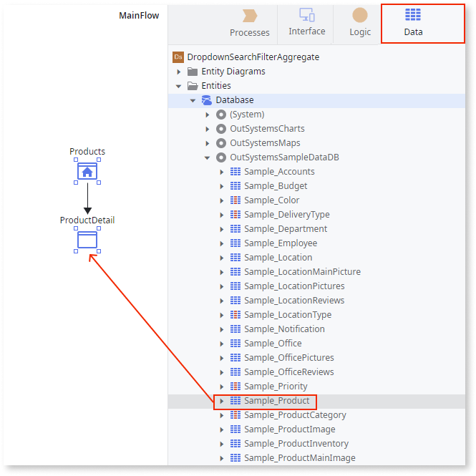The height and width of the screenshot is (476, 476).
Task: Select the ProductDetail screen icon
Action: coord(87,240)
